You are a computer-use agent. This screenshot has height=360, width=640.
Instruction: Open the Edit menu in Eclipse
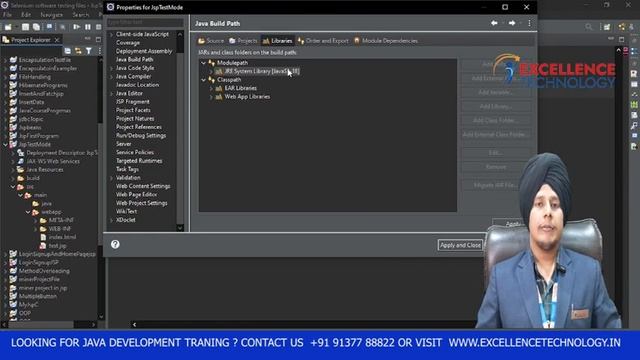[26, 15]
